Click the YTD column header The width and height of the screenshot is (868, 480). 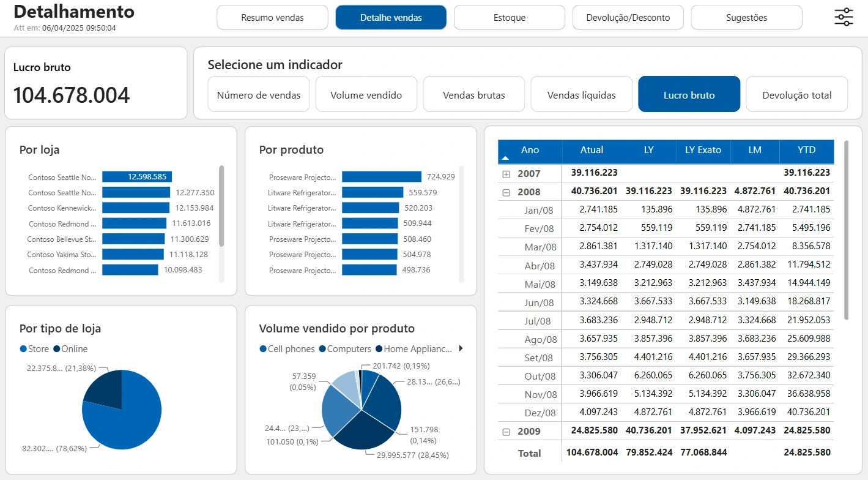pyautogui.click(x=807, y=150)
